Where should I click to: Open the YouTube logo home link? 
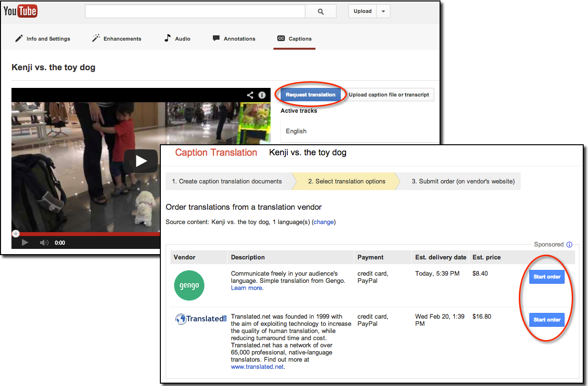(21, 11)
